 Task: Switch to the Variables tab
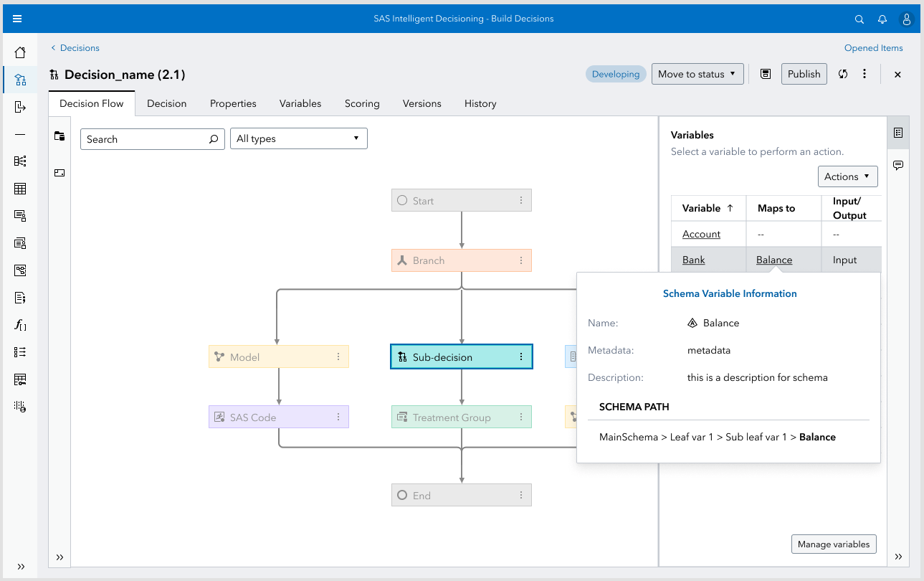coord(300,103)
